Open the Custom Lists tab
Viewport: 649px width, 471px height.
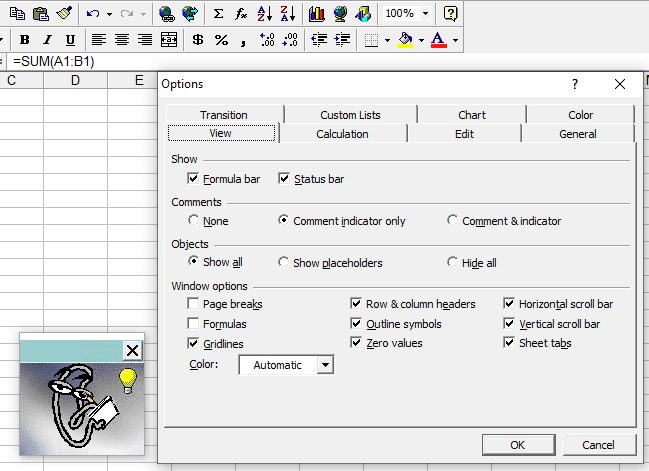(350, 115)
